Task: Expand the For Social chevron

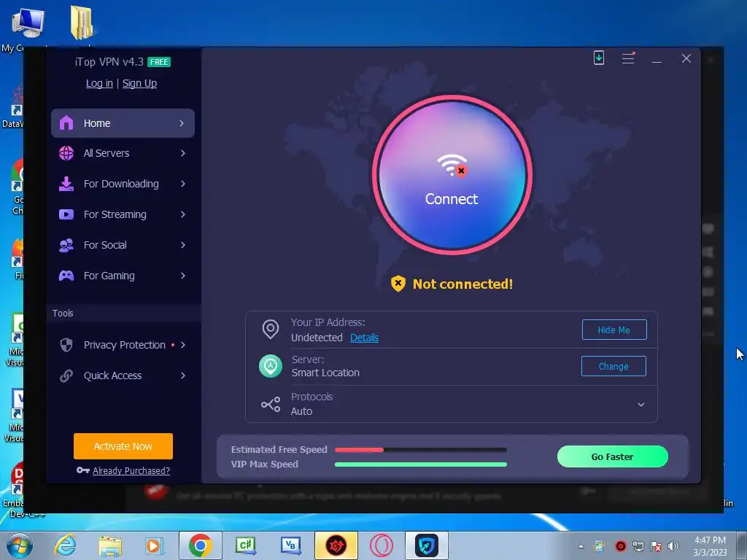Action: 183,245
